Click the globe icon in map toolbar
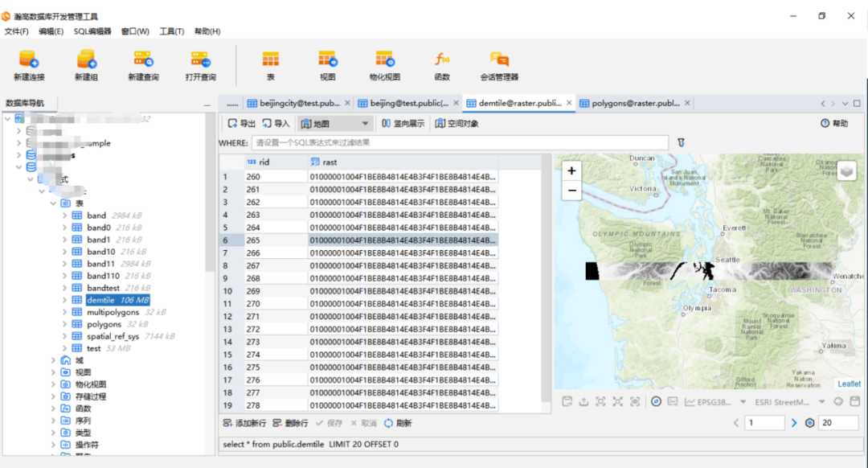 pos(838,401)
